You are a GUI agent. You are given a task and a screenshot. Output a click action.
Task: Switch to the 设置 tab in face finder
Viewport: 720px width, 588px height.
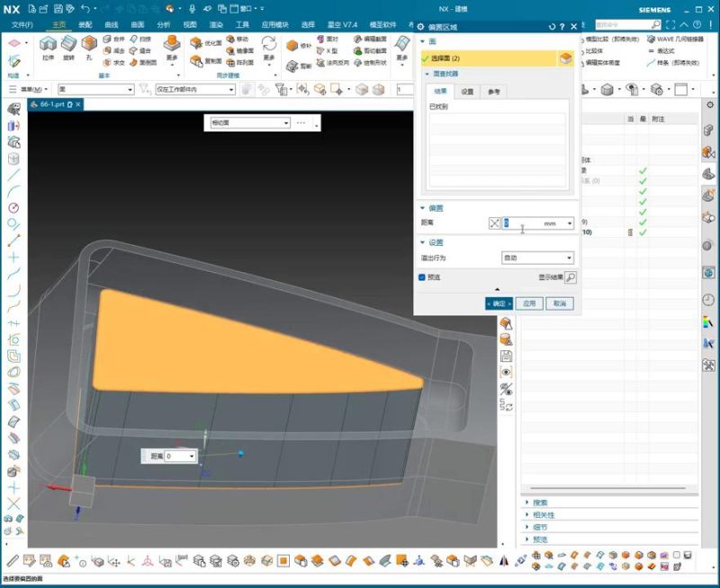[467, 92]
